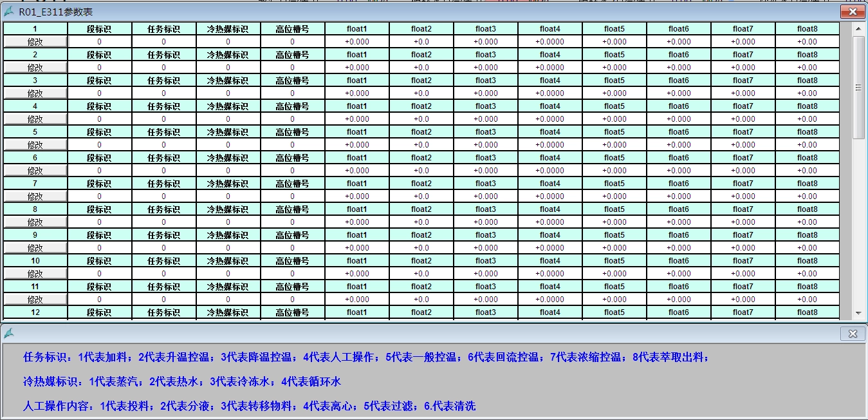This screenshot has height=420, width=868.
Task: Click the 任务标识 legend text line
Action: (365, 358)
